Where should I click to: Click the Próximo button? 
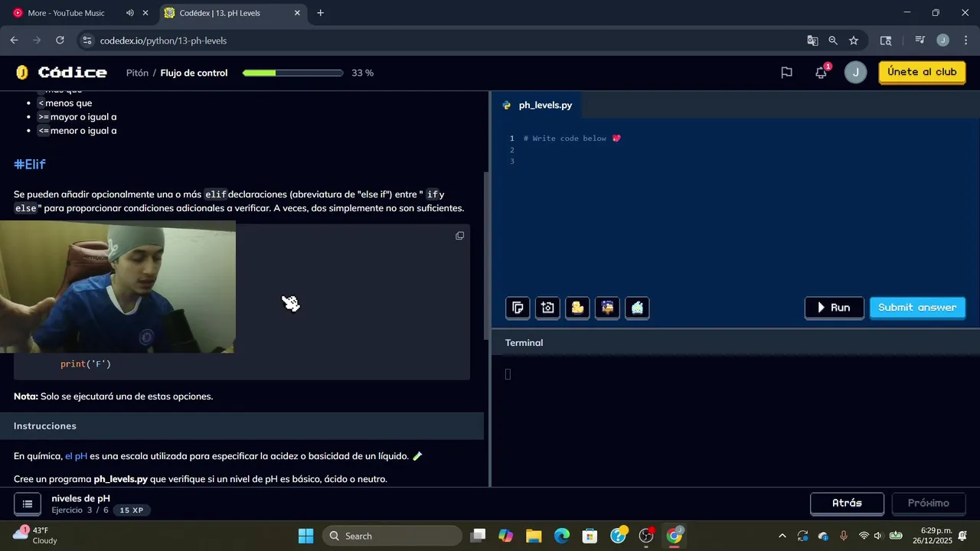(x=928, y=504)
